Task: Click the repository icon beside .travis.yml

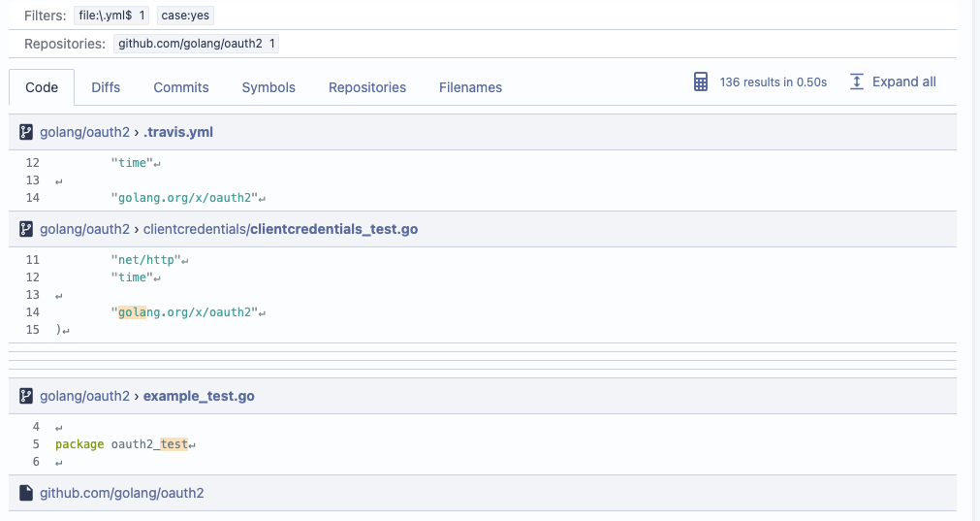Action: (25, 132)
